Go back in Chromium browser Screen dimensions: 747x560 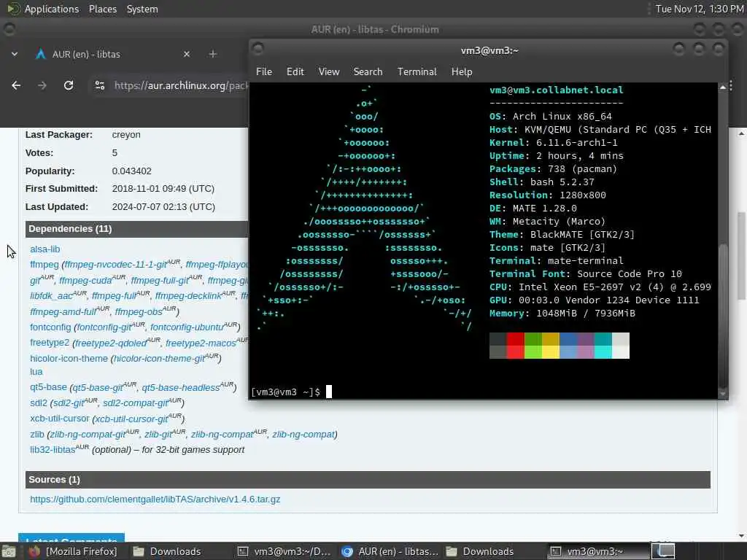[x=16, y=85]
